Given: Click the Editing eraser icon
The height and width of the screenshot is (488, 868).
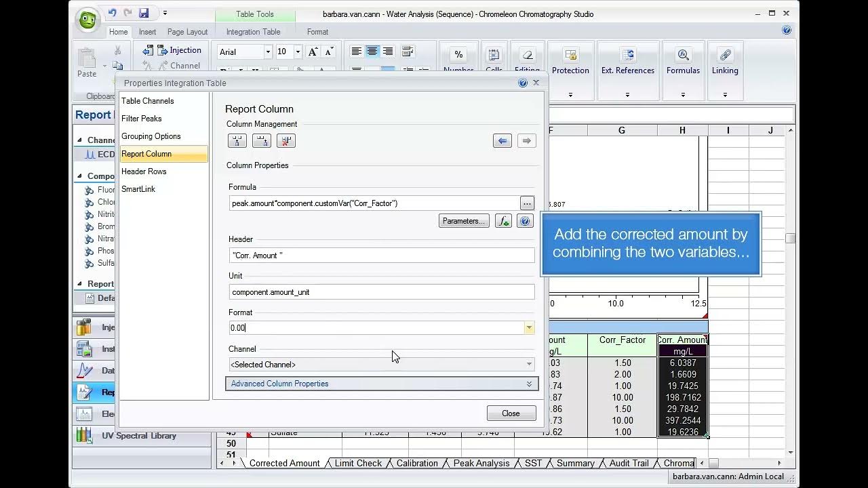Looking at the screenshot, I should click(x=527, y=55).
